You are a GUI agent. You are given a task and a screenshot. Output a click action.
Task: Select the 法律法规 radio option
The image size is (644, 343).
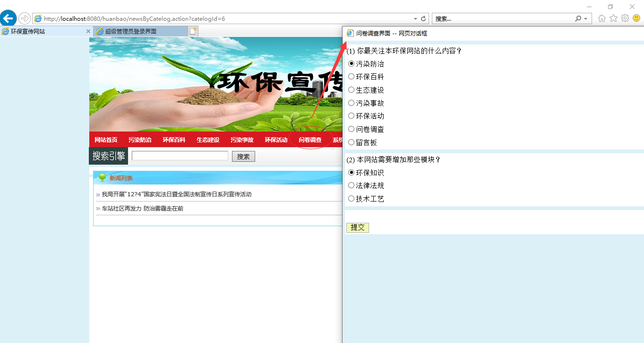(351, 185)
